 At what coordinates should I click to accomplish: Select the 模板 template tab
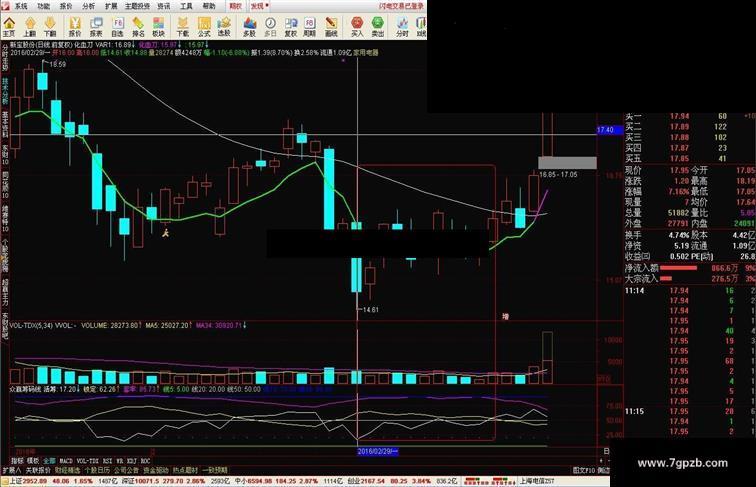pyautogui.click(x=33, y=461)
